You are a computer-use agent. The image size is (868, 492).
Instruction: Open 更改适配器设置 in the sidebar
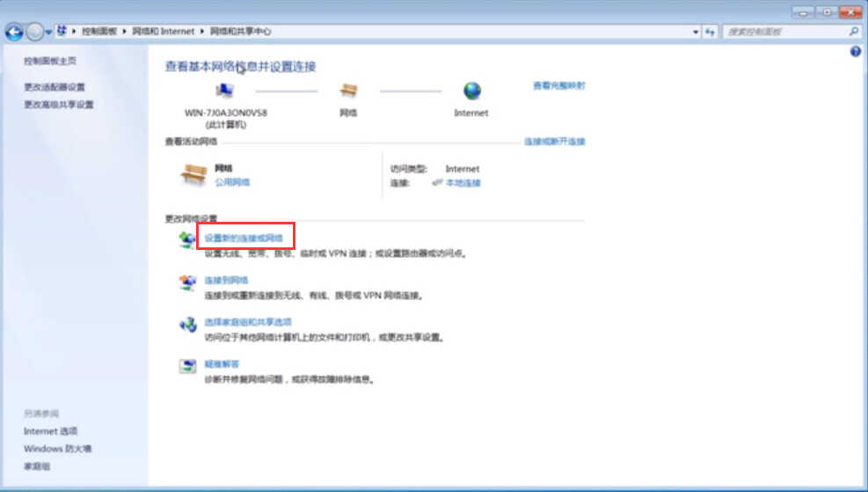[x=55, y=87]
